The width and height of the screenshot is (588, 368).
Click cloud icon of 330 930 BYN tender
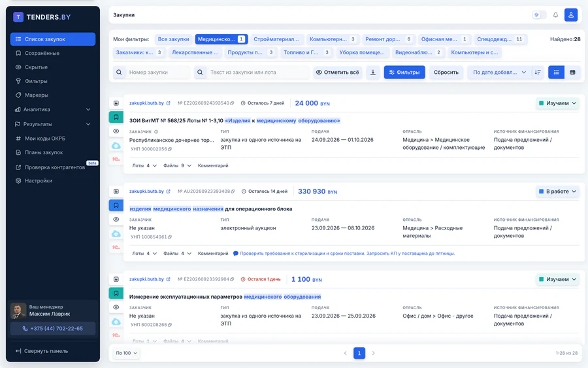pos(116,234)
